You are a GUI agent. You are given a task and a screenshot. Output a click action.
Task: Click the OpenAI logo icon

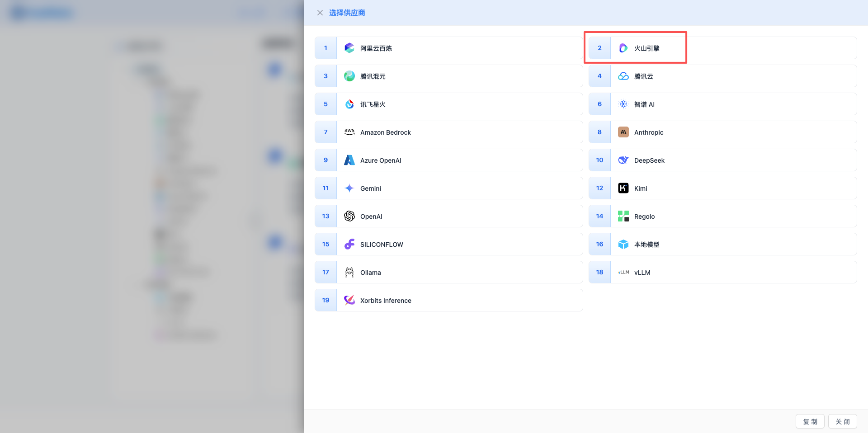349,216
